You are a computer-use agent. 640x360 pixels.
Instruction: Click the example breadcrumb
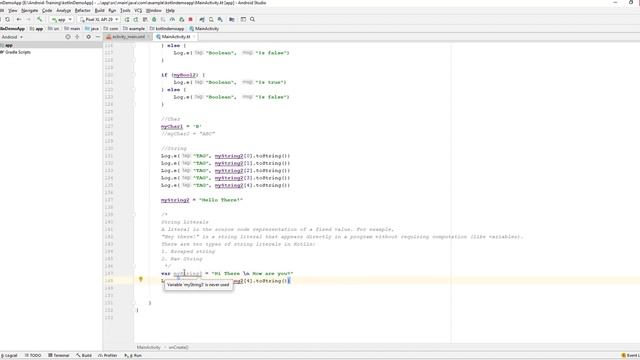(x=134, y=29)
